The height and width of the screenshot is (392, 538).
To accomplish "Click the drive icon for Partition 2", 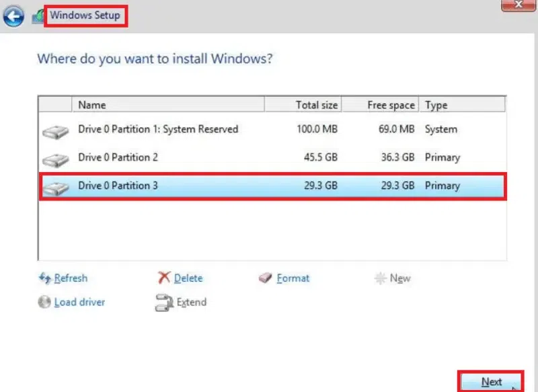I will click(x=56, y=160).
